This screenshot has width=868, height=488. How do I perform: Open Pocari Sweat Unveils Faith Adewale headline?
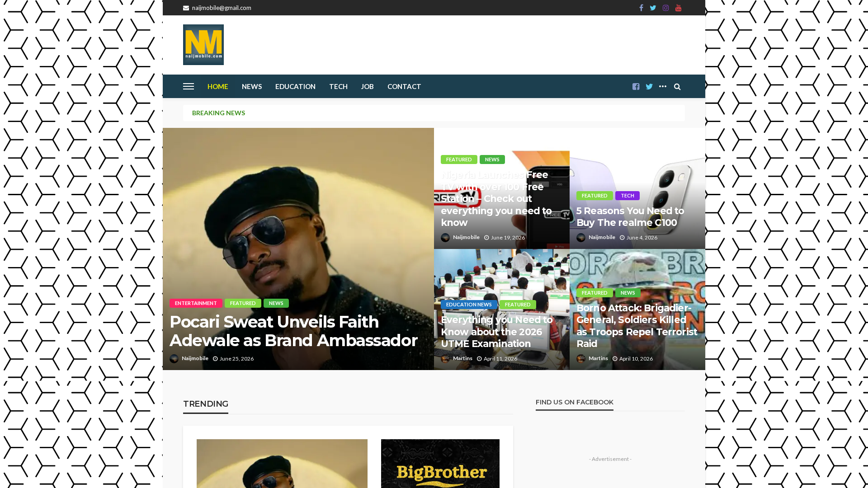pyautogui.click(x=293, y=331)
